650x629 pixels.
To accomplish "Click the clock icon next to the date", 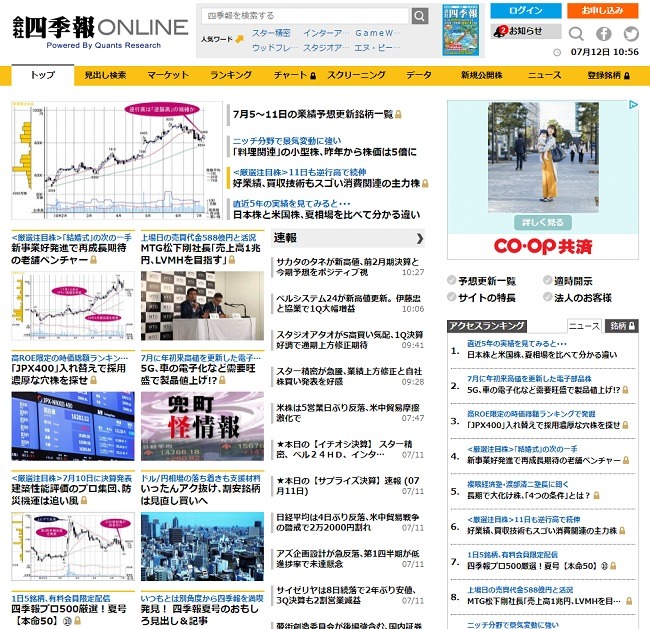I will click(x=557, y=52).
